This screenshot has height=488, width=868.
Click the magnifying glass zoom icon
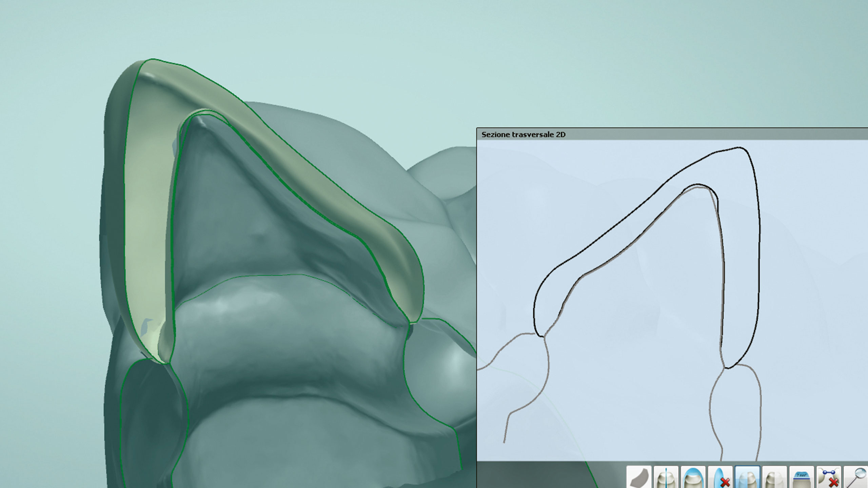(856, 477)
